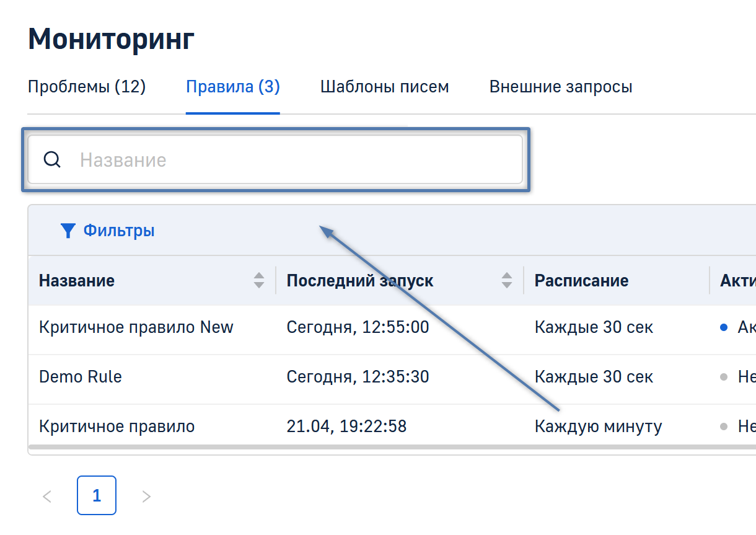The height and width of the screenshot is (535, 756).
Task: Open the Критичное правило New rule
Action: (x=136, y=327)
